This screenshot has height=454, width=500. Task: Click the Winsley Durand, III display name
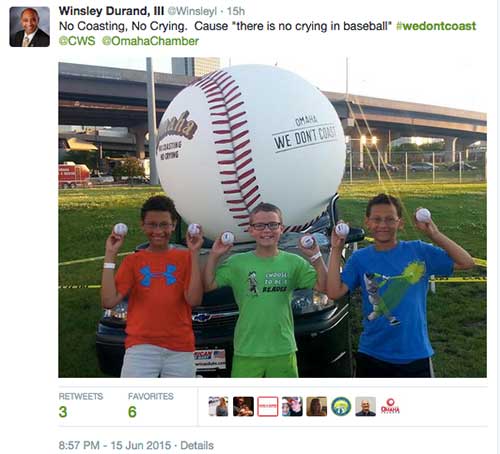coord(111,11)
